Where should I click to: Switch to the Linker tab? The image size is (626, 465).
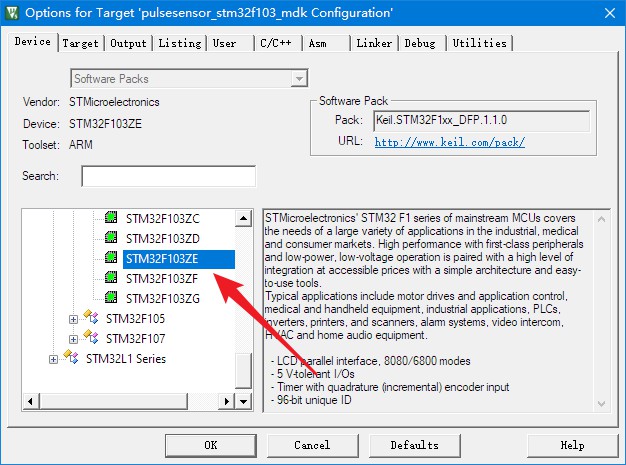pos(374,43)
